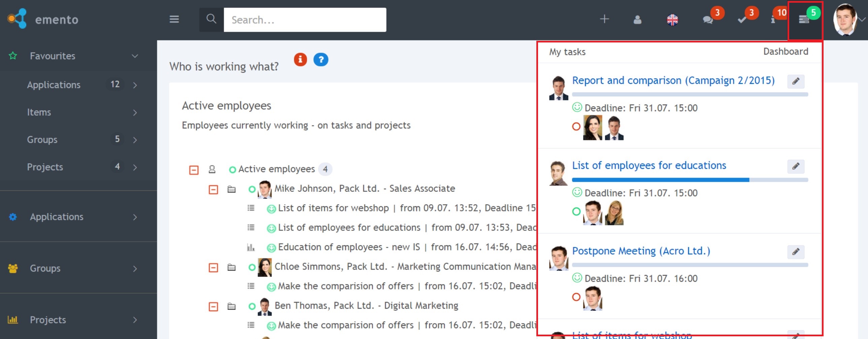This screenshot has height=339, width=868.
Task: Select Ben Thomas, Pack Ltd. row
Action: (x=366, y=306)
